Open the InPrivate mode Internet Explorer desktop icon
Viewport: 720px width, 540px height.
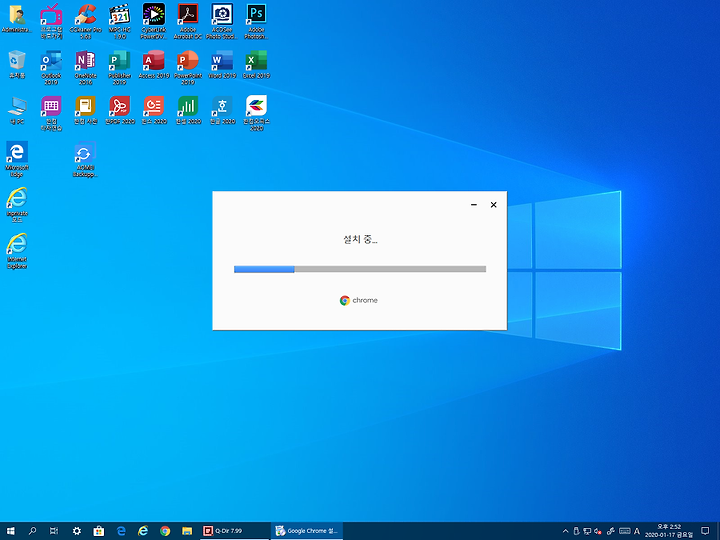[17, 205]
